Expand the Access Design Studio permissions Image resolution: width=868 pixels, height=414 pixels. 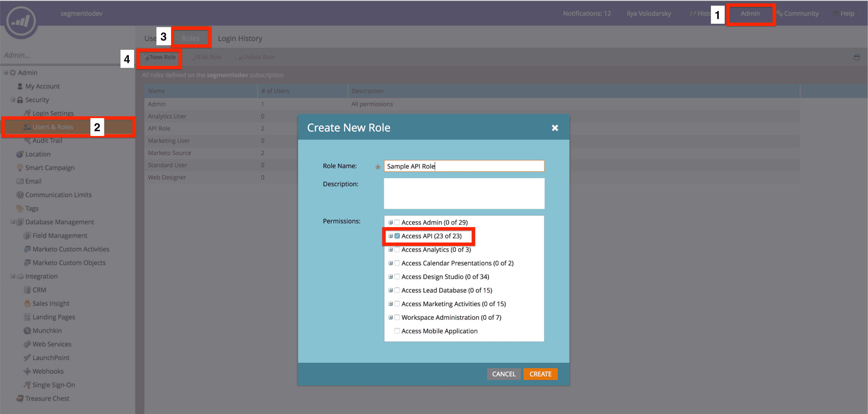tap(391, 276)
